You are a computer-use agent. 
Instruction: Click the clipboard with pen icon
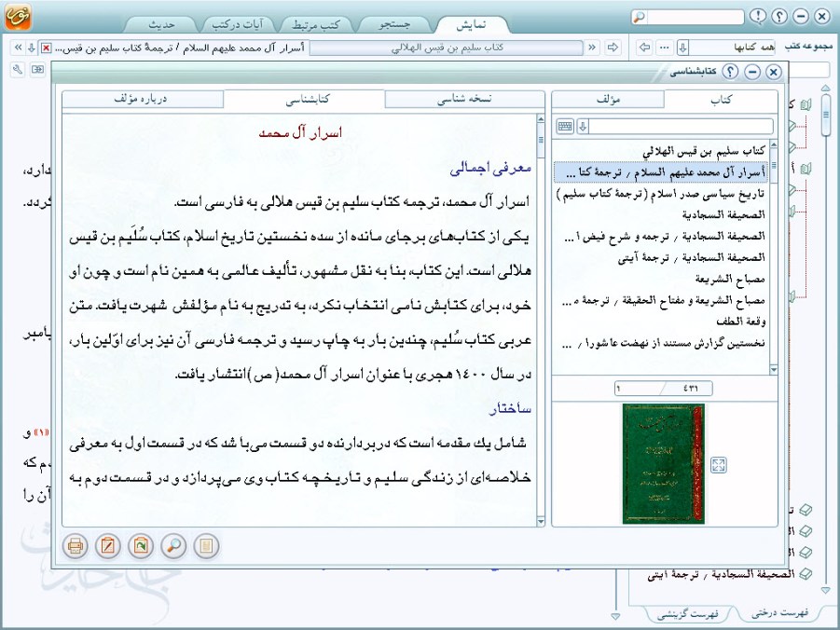tap(107, 546)
